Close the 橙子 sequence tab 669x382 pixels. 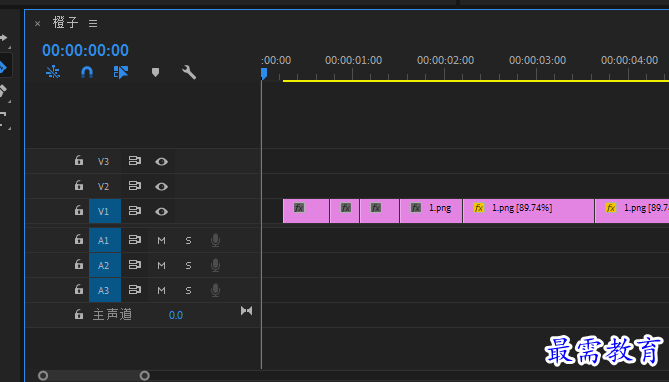point(38,23)
